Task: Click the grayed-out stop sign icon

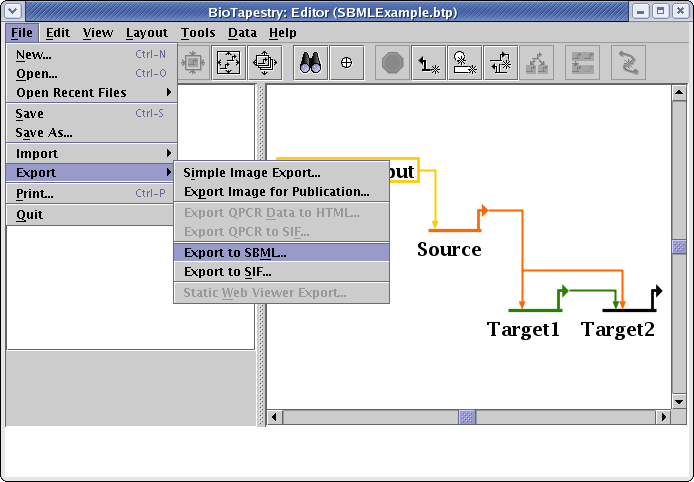Action: 393,62
